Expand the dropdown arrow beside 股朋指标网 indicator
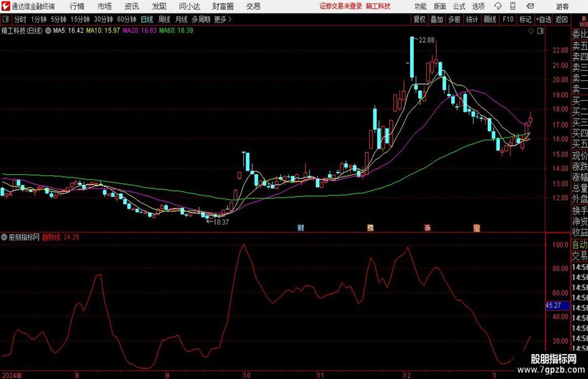588x379 pixels. tap(4, 236)
